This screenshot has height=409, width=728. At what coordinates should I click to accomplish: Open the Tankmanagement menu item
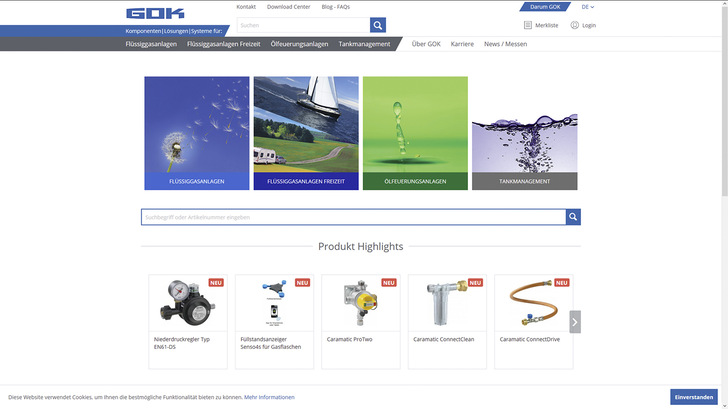tap(364, 44)
